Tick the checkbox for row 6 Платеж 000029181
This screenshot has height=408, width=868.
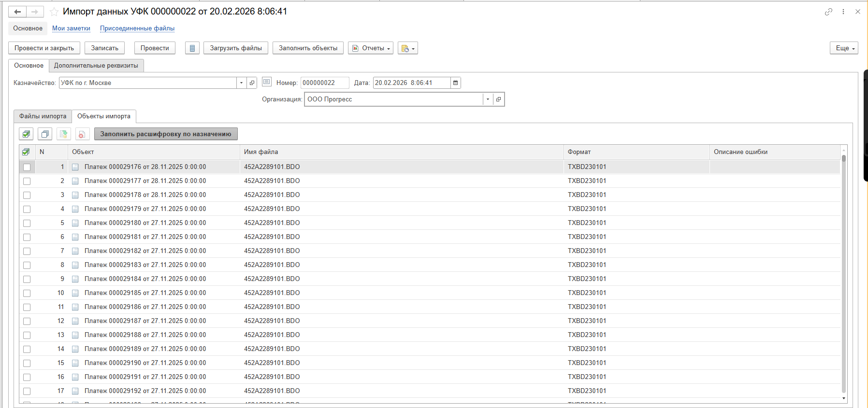27,237
